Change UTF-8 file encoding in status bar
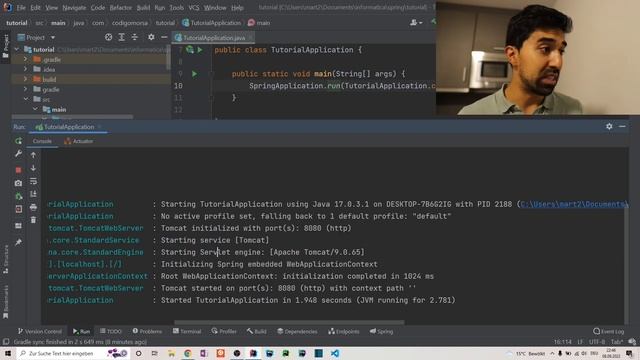This screenshot has height=360, width=640. click(x=597, y=342)
